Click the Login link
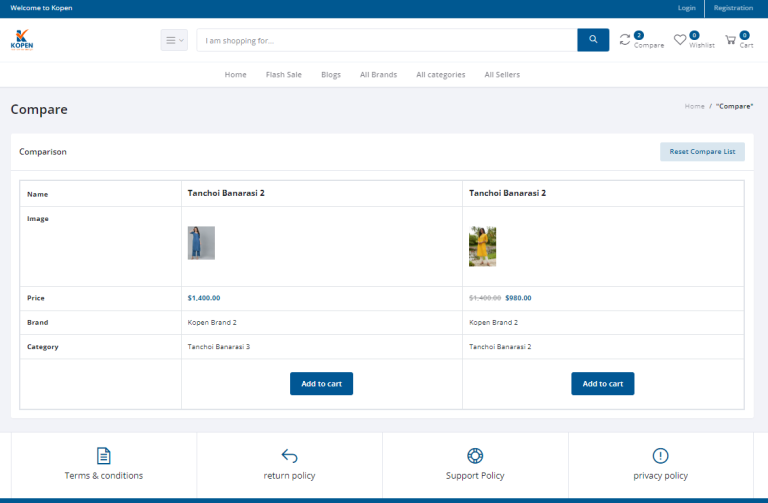The image size is (768, 503). pyautogui.click(x=686, y=8)
